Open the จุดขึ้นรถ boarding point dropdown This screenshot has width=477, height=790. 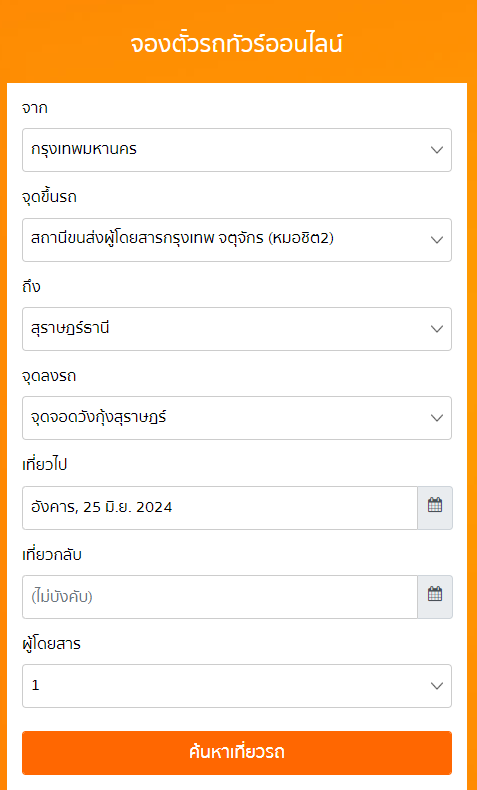pos(237,239)
